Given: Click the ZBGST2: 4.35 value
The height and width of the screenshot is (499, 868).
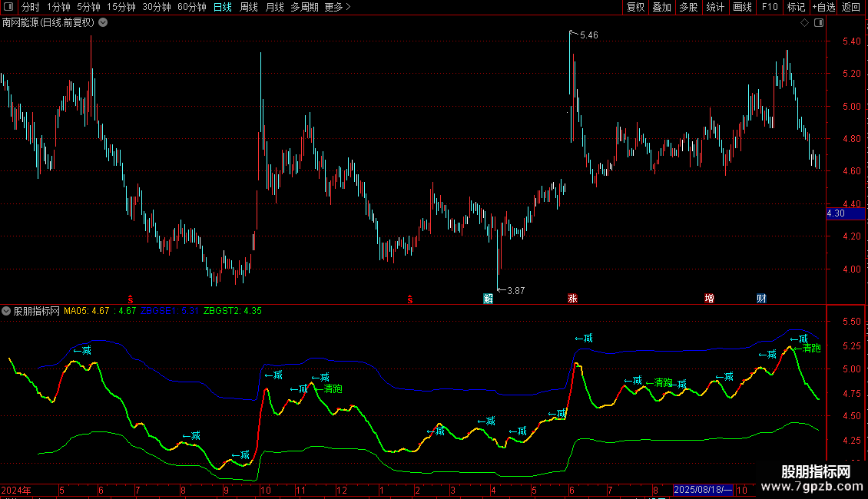Looking at the screenshot, I should [233, 311].
